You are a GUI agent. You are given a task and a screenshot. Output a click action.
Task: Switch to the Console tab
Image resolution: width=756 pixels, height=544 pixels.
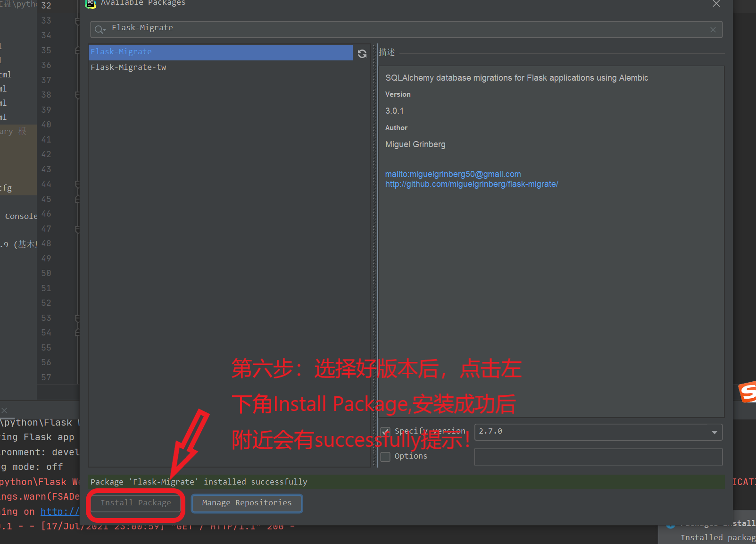pyautogui.click(x=21, y=216)
